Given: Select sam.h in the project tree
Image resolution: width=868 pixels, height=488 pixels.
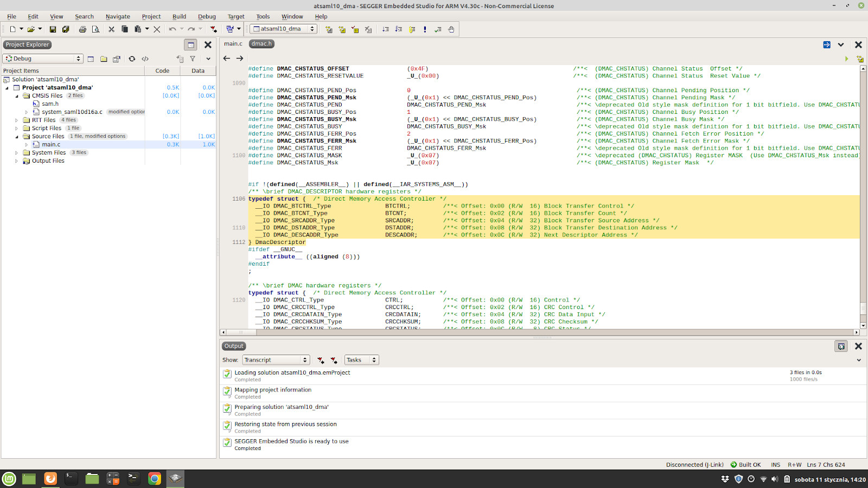Looking at the screenshot, I should [50, 104].
